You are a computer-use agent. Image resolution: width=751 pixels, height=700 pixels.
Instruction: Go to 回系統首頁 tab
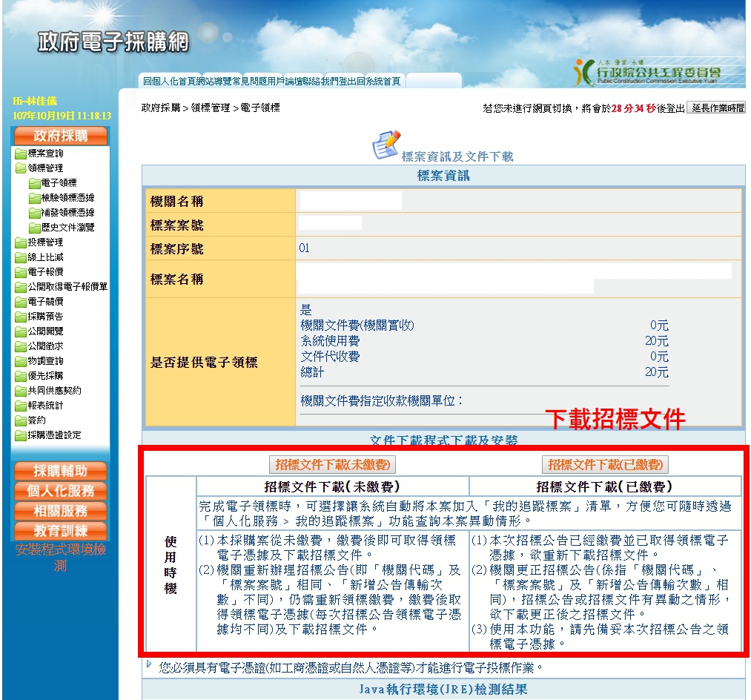(x=379, y=82)
